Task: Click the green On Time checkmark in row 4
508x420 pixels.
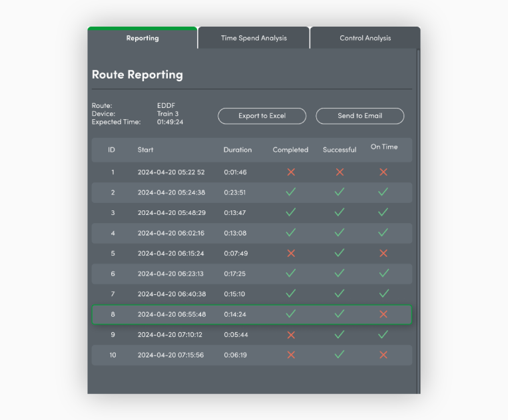Action: (x=383, y=233)
